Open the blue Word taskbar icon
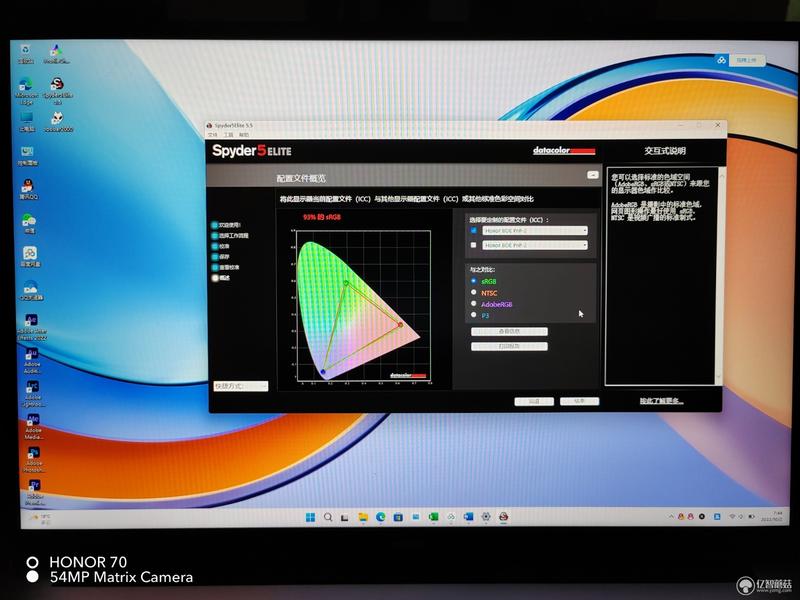The image size is (800, 600). pos(468,517)
